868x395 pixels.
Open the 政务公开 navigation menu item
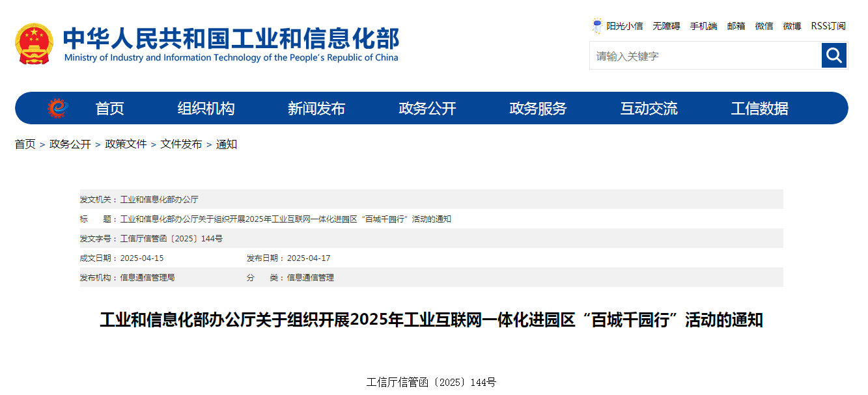pos(427,109)
